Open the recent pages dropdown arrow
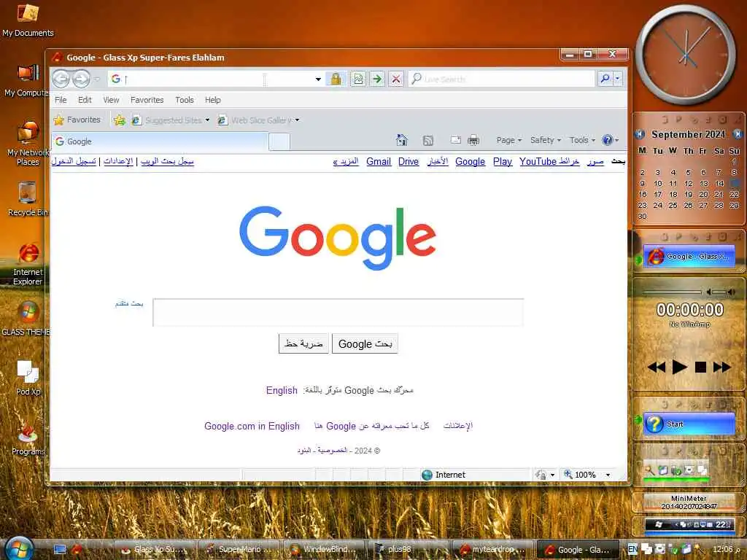This screenshot has width=747, height=560. click(x=97, y=79)
